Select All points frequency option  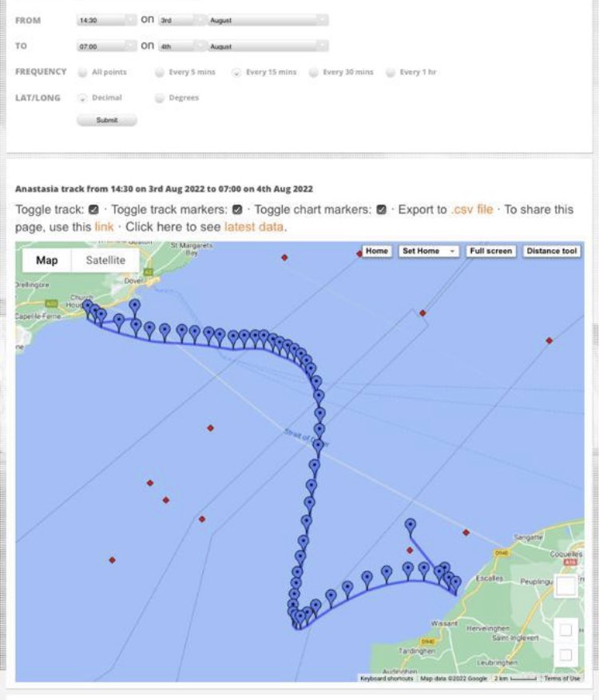click(x=82, y=73)
